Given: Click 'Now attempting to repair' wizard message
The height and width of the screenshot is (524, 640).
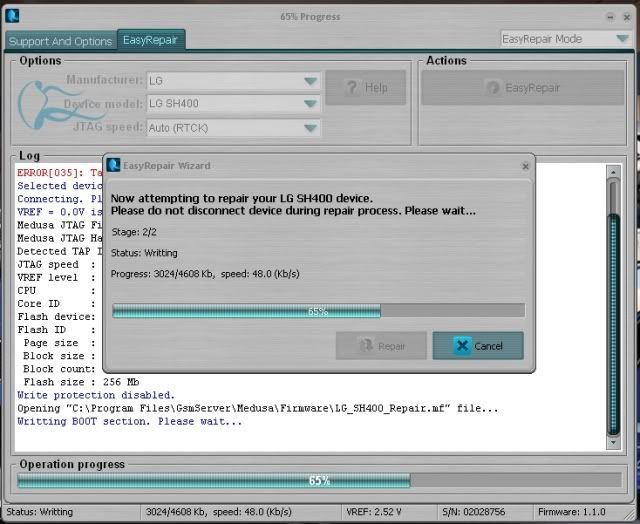Looking at the screenshot, I should [x=242, y=198].
